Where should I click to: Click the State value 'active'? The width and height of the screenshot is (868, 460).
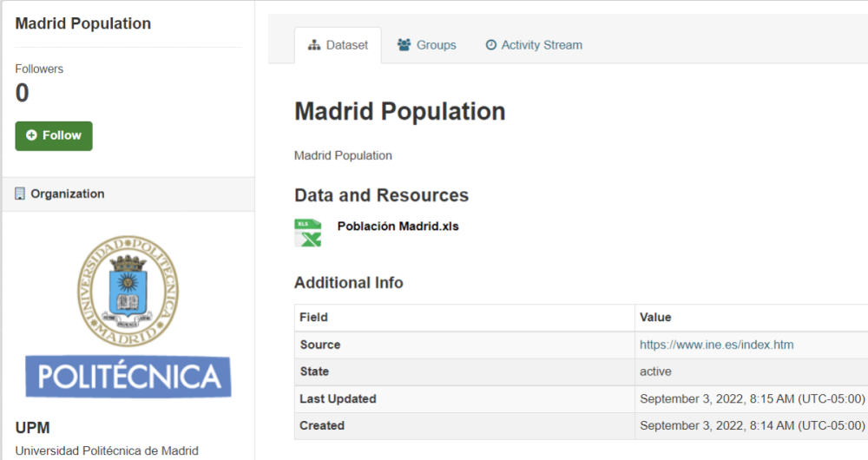(x=655, y=371)
